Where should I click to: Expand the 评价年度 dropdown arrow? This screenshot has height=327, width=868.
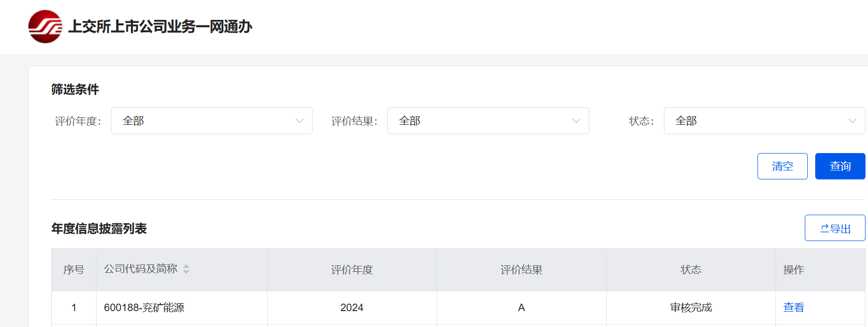(299, 121)
